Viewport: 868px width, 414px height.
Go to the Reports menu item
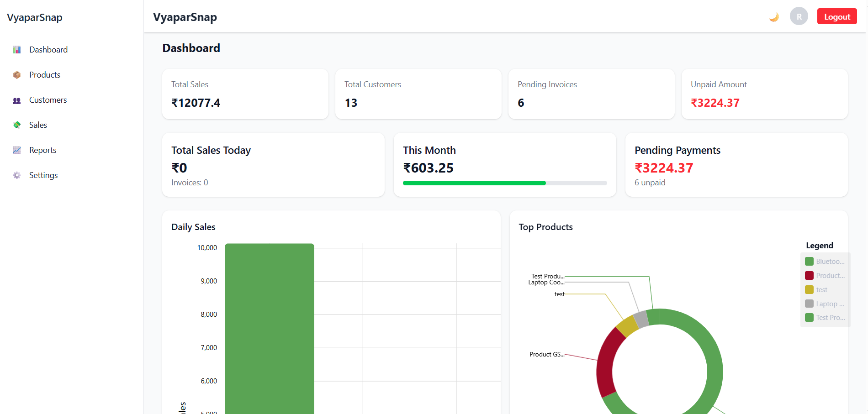point(43,150)
